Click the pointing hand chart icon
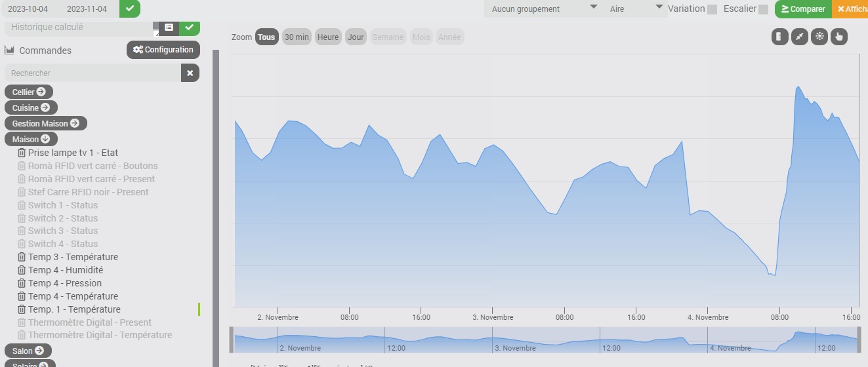The height and width of the screenshot is (367, 868). click(839, 37)
